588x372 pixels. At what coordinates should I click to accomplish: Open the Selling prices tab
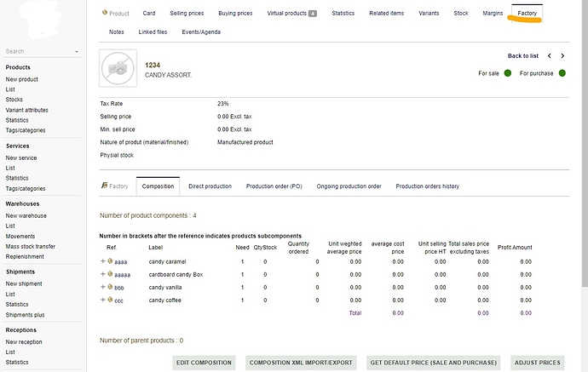(187, 13)
